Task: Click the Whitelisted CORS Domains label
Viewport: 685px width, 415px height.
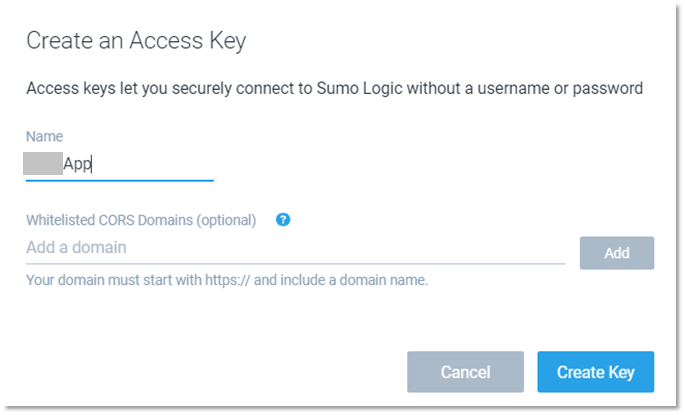Action: click(141, 220)
